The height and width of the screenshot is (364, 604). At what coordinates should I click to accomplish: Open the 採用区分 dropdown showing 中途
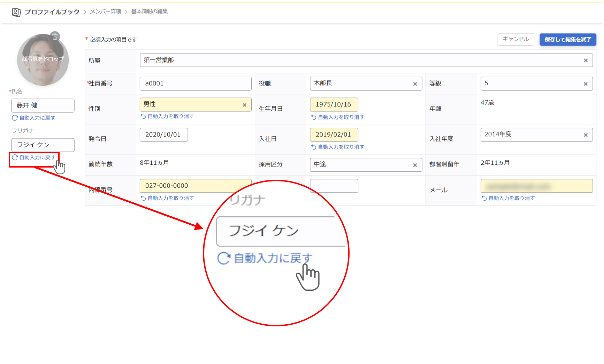pos(361,165)
